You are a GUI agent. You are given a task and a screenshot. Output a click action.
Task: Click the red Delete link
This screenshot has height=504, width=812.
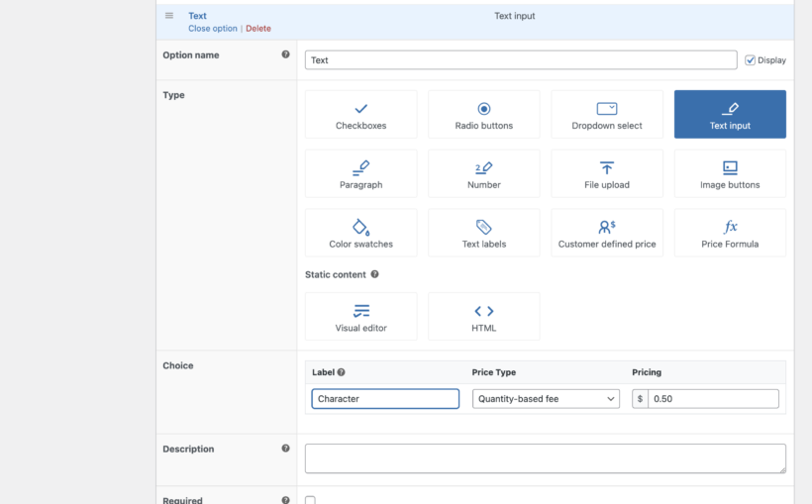[258, 29]
